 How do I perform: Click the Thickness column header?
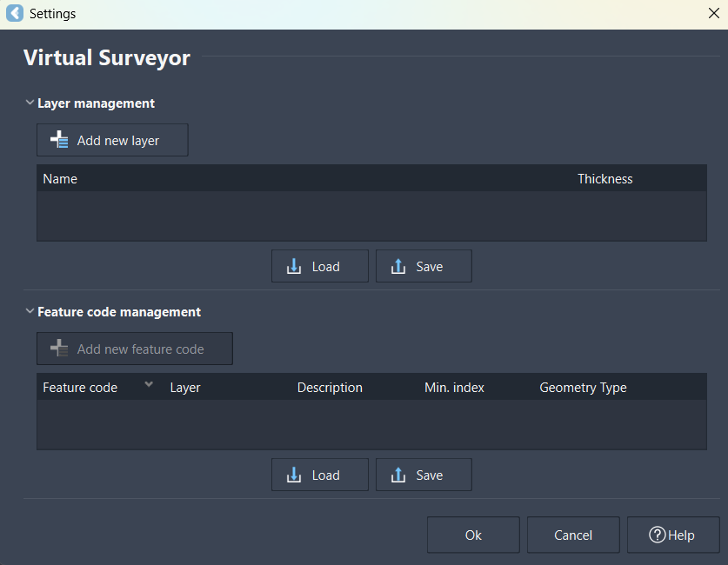(x=605, y=179)
